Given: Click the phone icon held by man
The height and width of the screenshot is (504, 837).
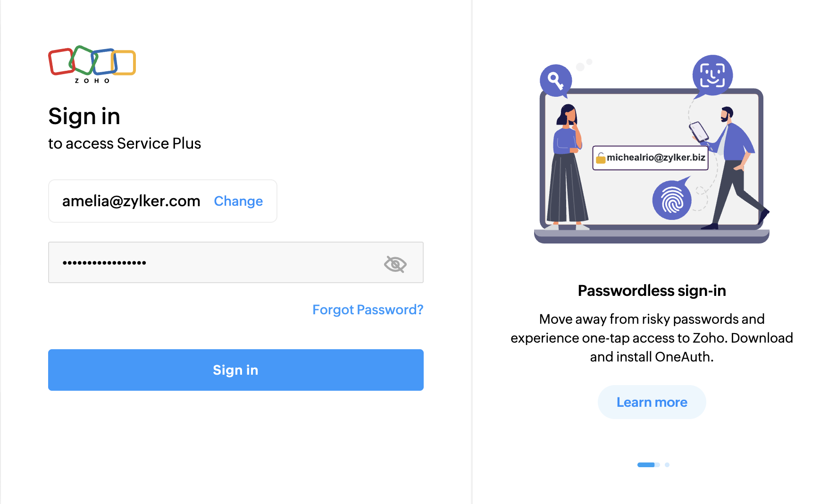Looking at the screenshot, I should click(699, 132).
